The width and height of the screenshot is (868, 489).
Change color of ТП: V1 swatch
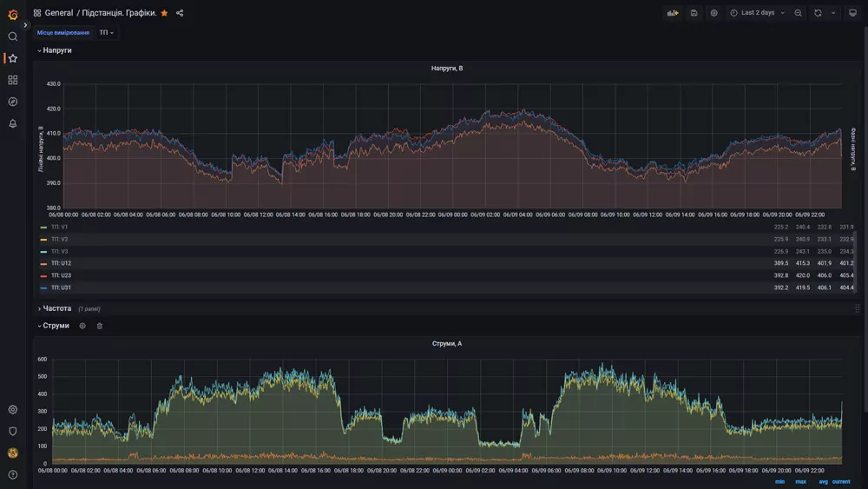coord(43,228)
